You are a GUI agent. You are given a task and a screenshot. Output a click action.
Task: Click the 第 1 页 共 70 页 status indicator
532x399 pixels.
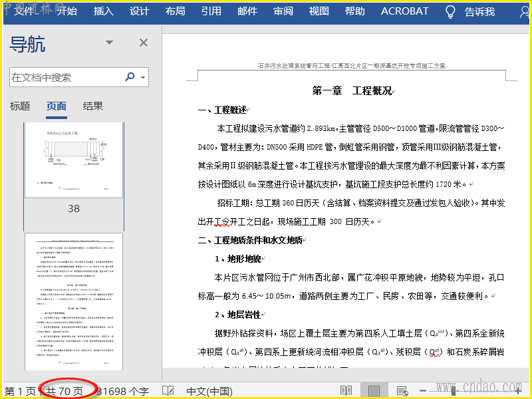click(x=44, y=391)
